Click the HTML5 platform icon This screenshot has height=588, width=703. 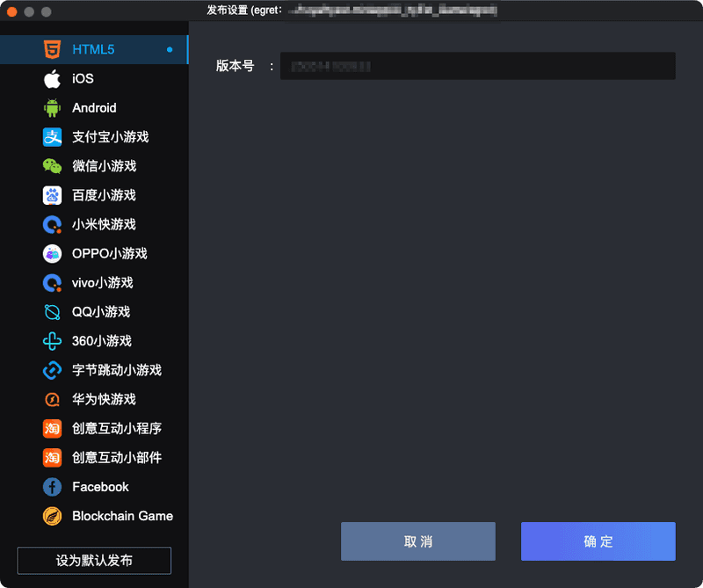(x=53, y=50)
